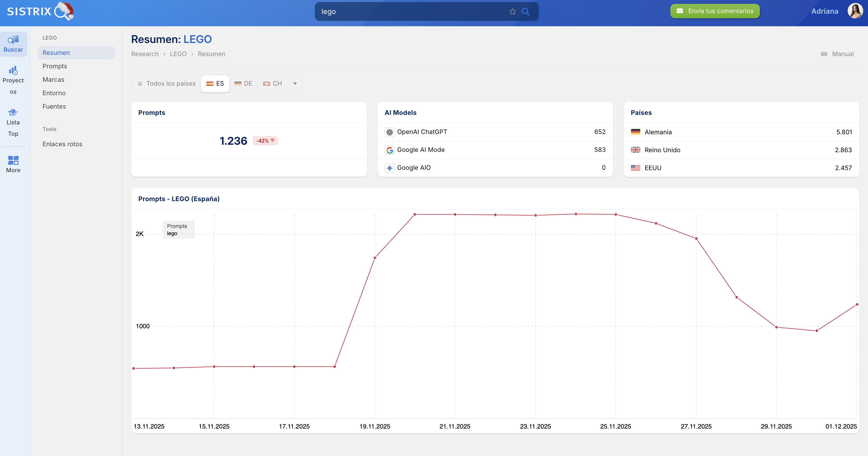This screenshot has height=456, width=868.
Task: Open the More grid icon
Action: [13, 164]
